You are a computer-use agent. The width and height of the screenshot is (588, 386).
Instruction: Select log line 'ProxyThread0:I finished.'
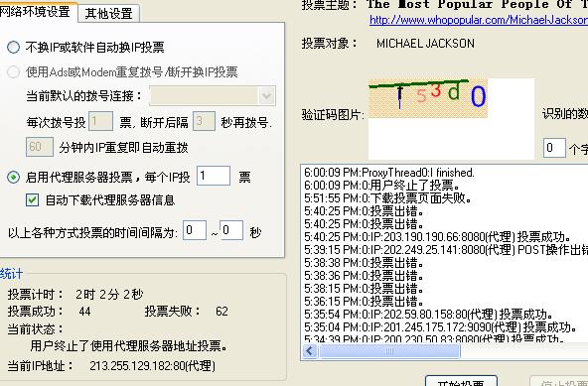[389, 173]
